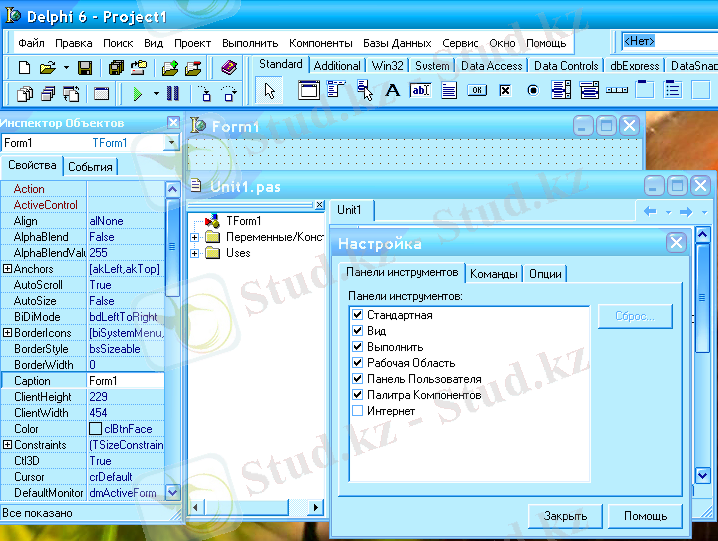Click the Save floppy disk icon
Viewport: 718px width, 541px height.
point(85,68)
